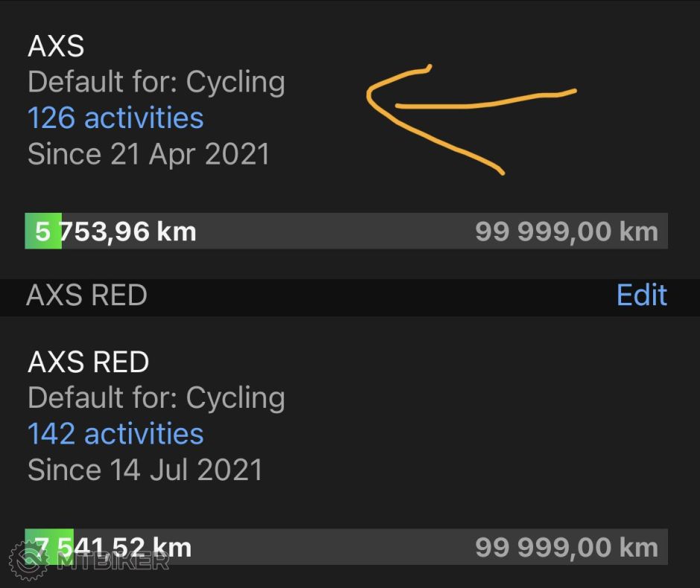Click the AXS RED section header label
This screenshot has height=588, width=700.
click(x=86, y=295)
